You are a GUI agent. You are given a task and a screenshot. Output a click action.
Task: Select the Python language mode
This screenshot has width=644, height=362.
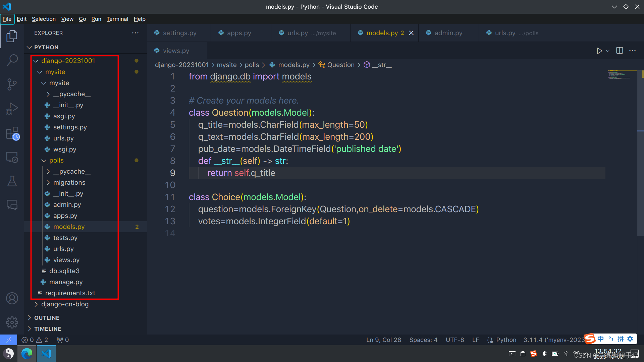[x=506, y=340]
